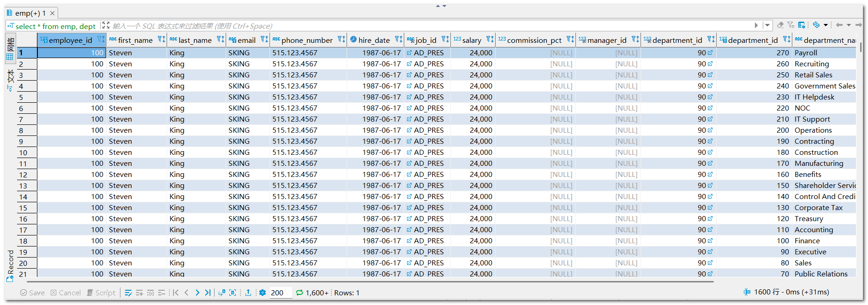This screenshot has height=305, width=868.
Task: Click the salary column filter sort icon
Action: point(490,40)
